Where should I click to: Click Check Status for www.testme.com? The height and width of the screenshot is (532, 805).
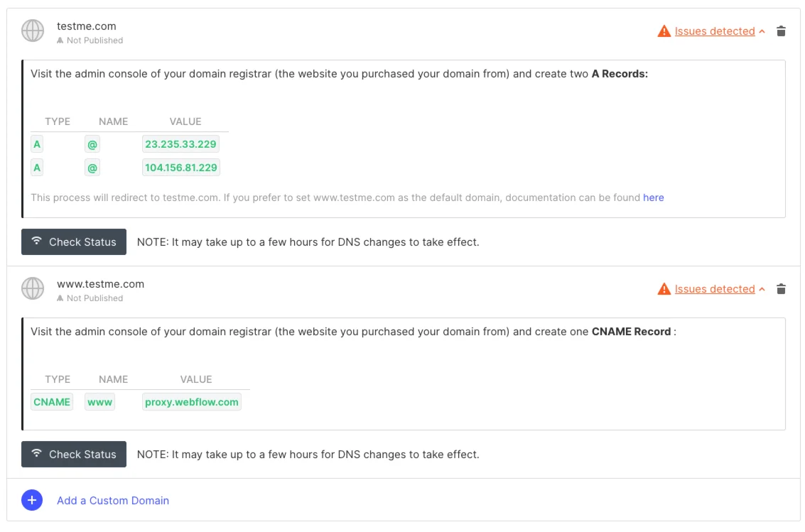[74, 454]
